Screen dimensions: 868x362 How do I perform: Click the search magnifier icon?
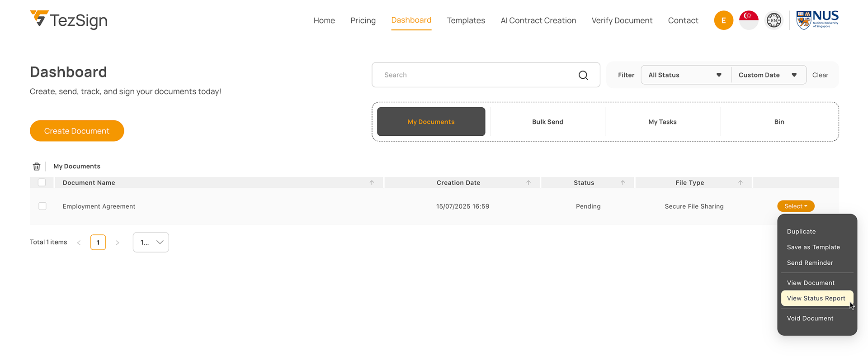point(583,75)
